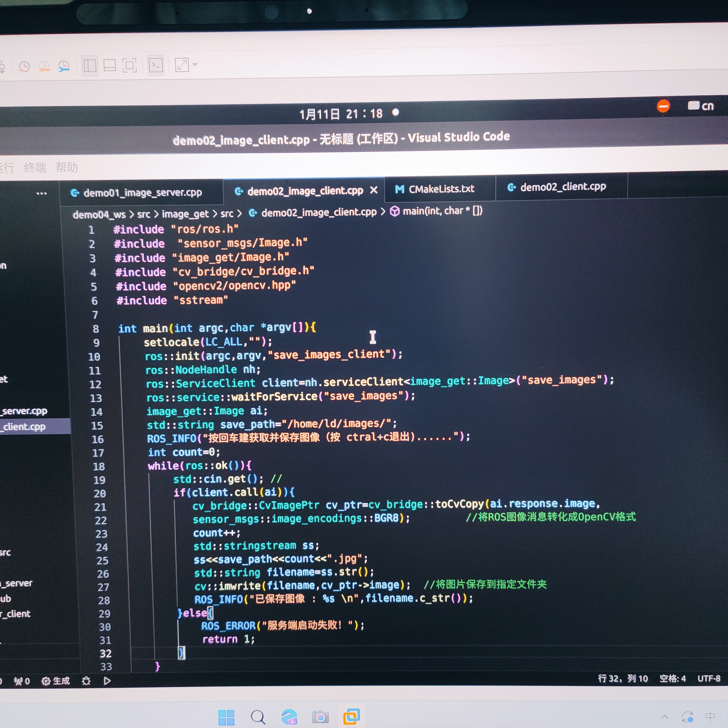The image size is (728, 728).
Task: Click the status bar run triangle icon
Action: [107, 681]
